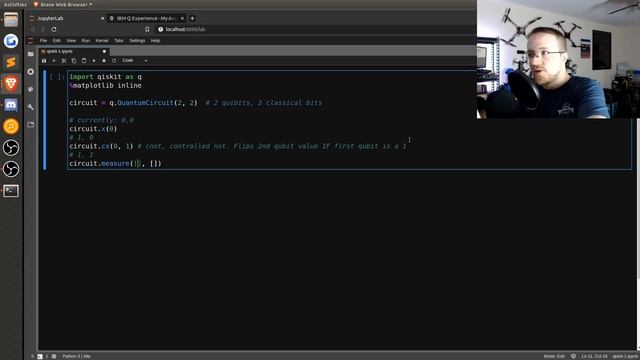
Task: Restart the kernel using the refresh toolbar icon
Action: click(x=114, y=60)
